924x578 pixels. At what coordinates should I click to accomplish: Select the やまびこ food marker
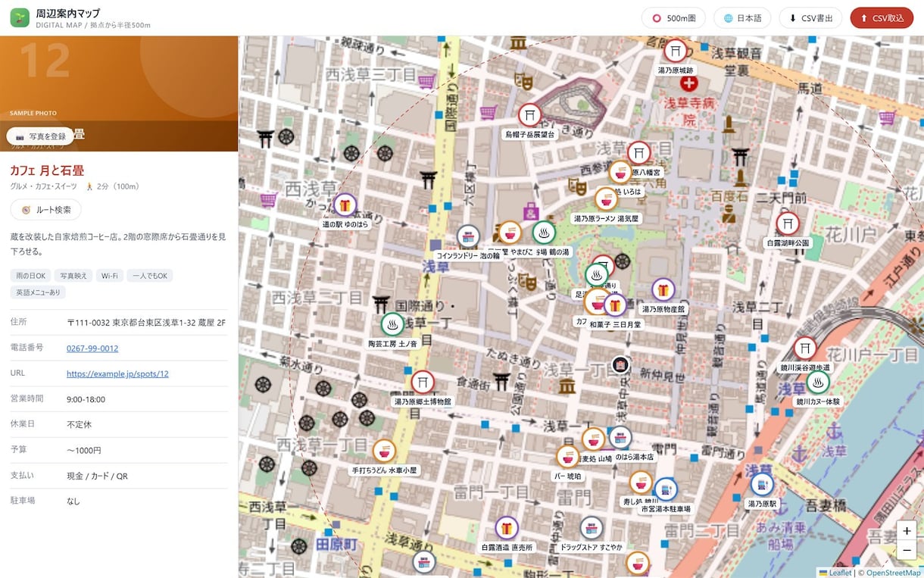click(510, 233)
